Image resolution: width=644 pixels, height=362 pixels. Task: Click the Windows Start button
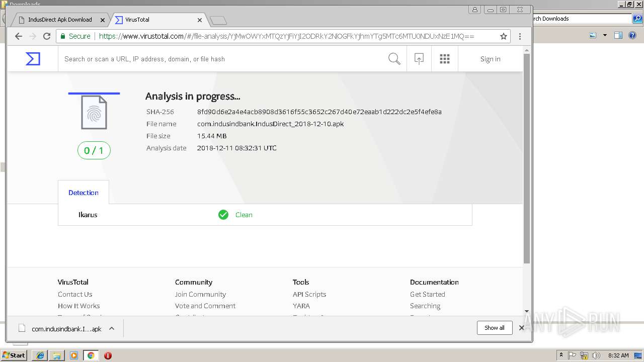(x=14, y=355)
